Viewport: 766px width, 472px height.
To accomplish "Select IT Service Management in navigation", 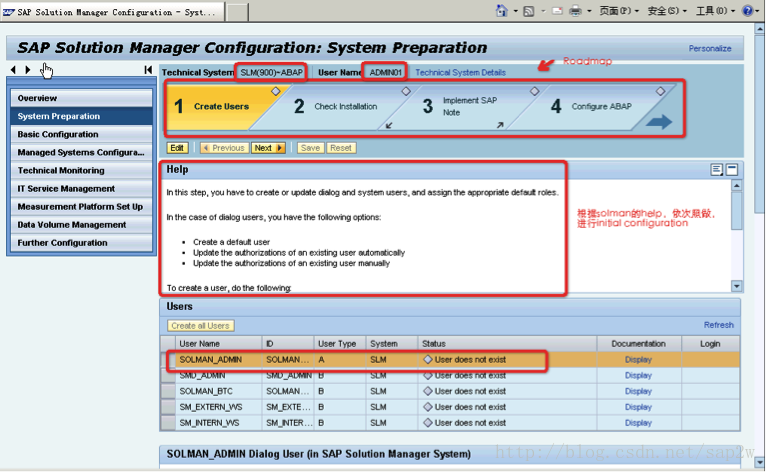I will 81,189.
